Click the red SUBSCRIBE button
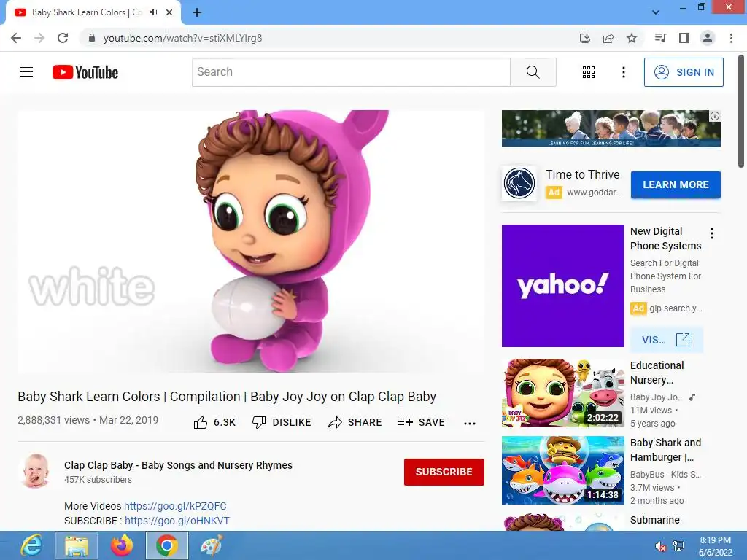This screenshot has height=560, width=747. 444,472
